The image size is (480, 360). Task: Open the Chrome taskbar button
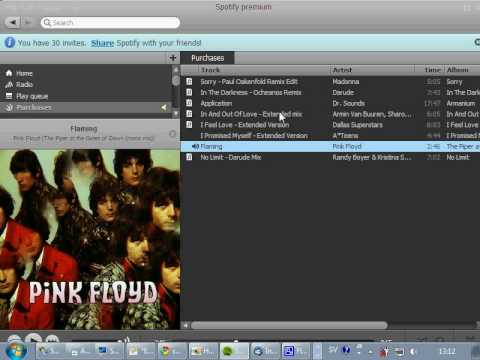point(173,351)
